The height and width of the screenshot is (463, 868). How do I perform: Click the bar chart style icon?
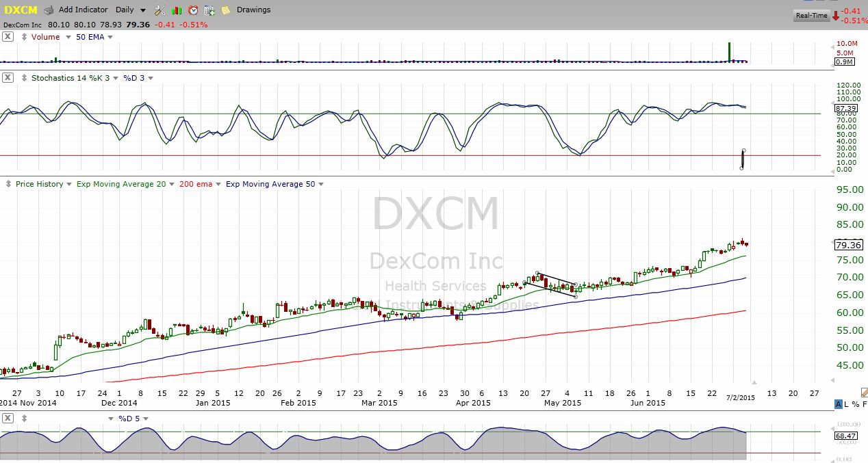coord(177,10)
